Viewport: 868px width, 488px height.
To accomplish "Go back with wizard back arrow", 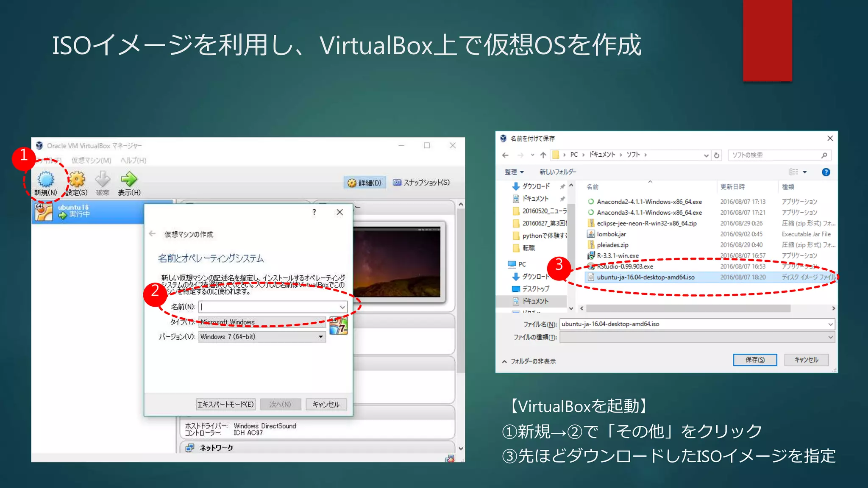I will (153, 234).
